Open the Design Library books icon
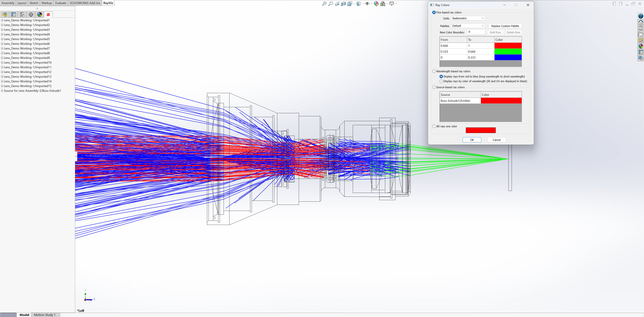Viewport: 644px width, 317px height. [x=640, y=28]
